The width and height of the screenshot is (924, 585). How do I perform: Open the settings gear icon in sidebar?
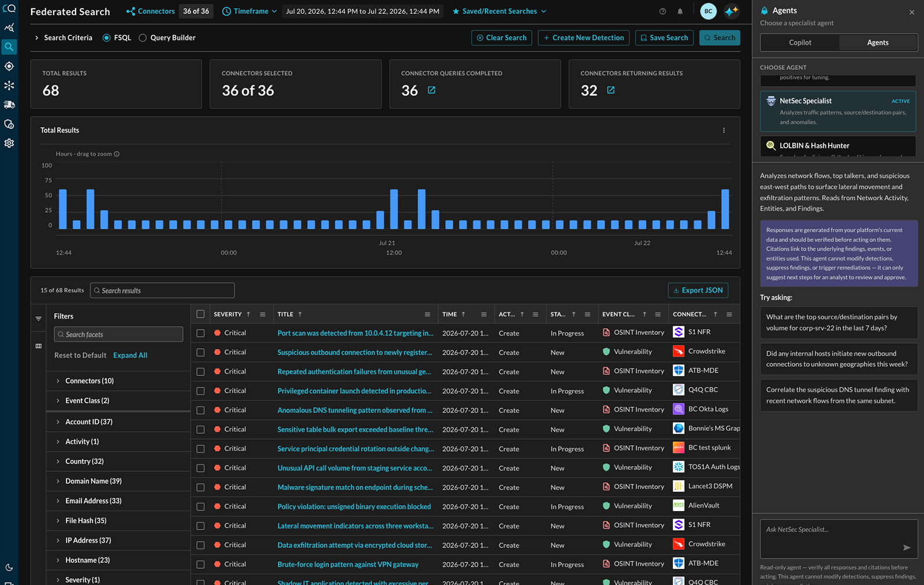9,143
